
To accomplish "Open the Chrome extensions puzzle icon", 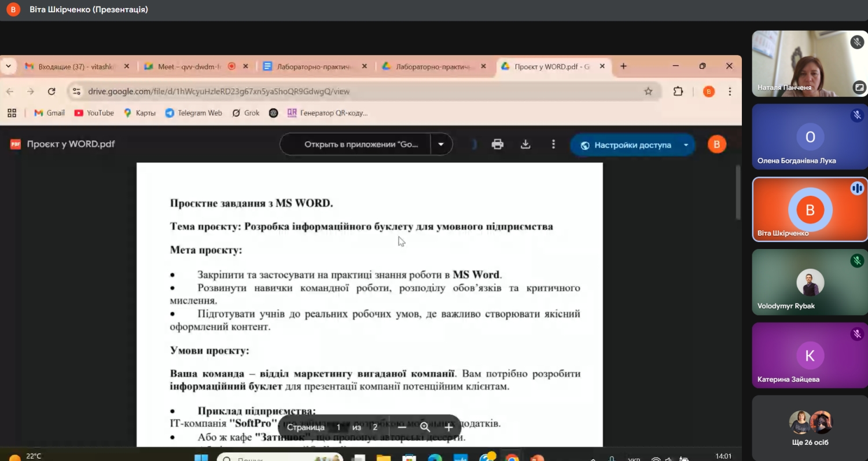I will click(x=678, y=92).
